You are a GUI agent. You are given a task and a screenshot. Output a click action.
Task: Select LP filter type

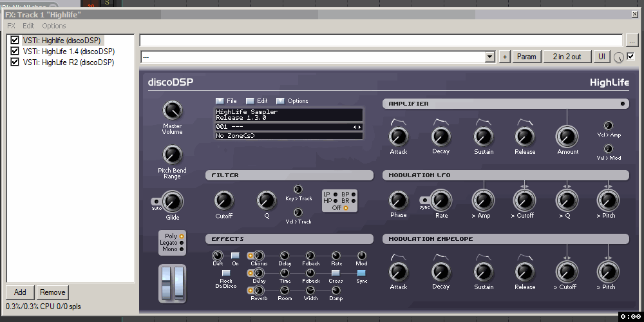(336, 194)
